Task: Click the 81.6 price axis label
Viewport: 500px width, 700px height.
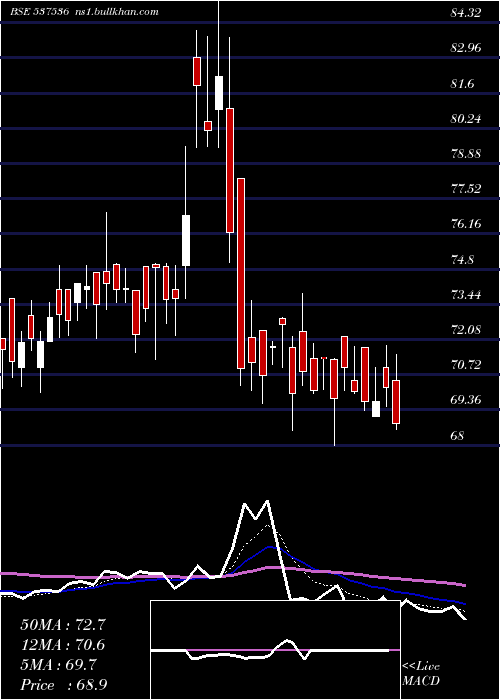Action: (x=462, y=83)
